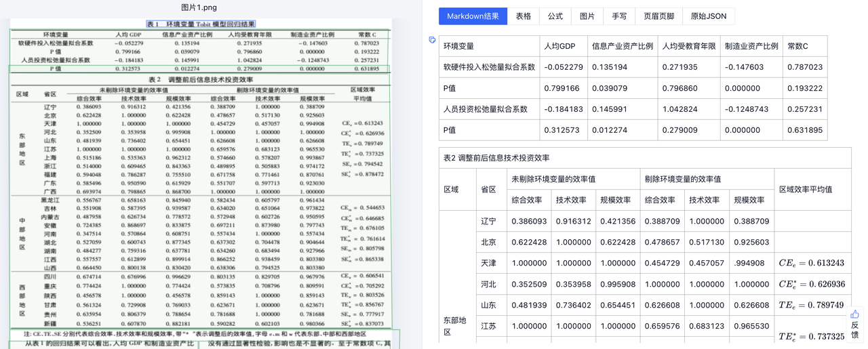Image resolution: width=868 pixels, height=349 pixels.
Task: Open the 表格 tab
Action: click(x=524, y=16)
